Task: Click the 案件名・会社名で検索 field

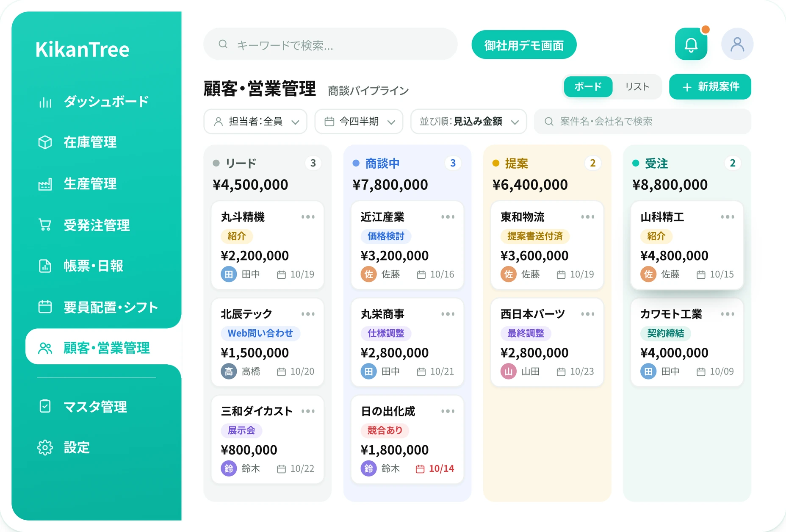Action: [642, 122]
